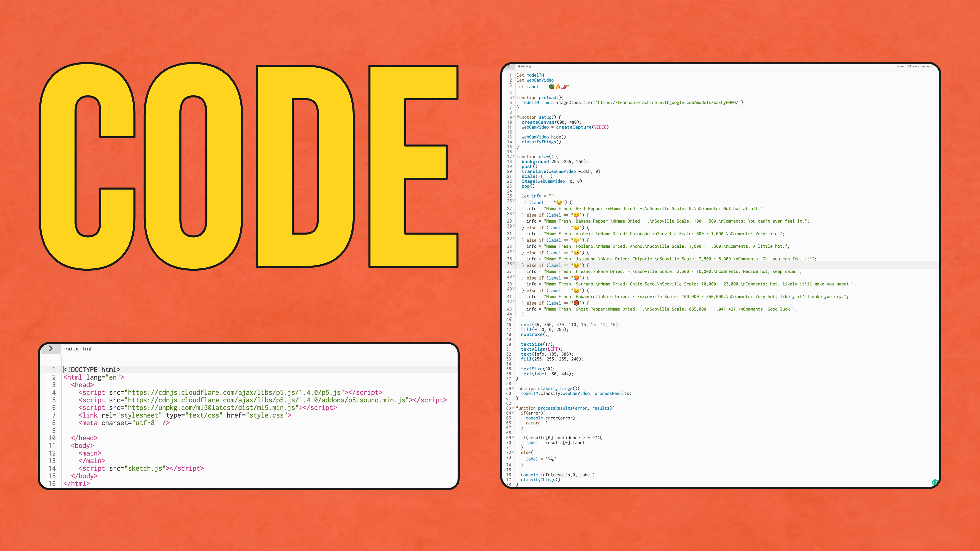Click 'webCamVideo.hide()' line
This screenshot has height=551, width=980.
(544, 137)
